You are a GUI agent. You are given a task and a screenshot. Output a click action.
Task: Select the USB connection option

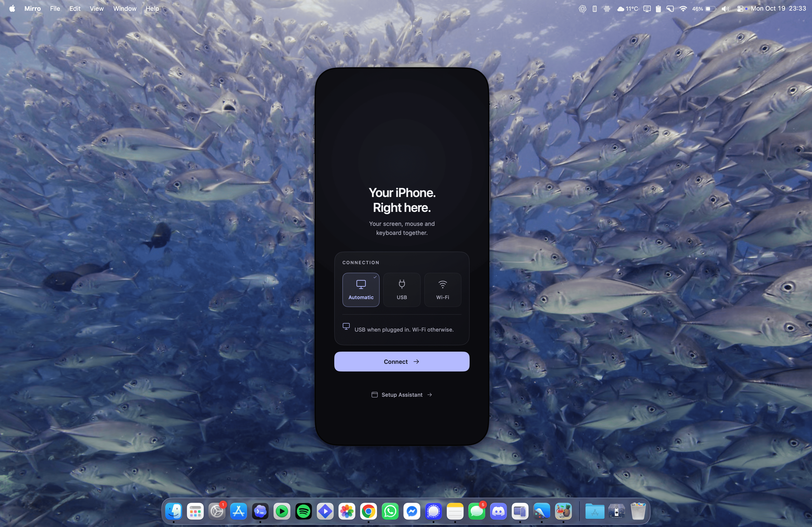(401, 290)
